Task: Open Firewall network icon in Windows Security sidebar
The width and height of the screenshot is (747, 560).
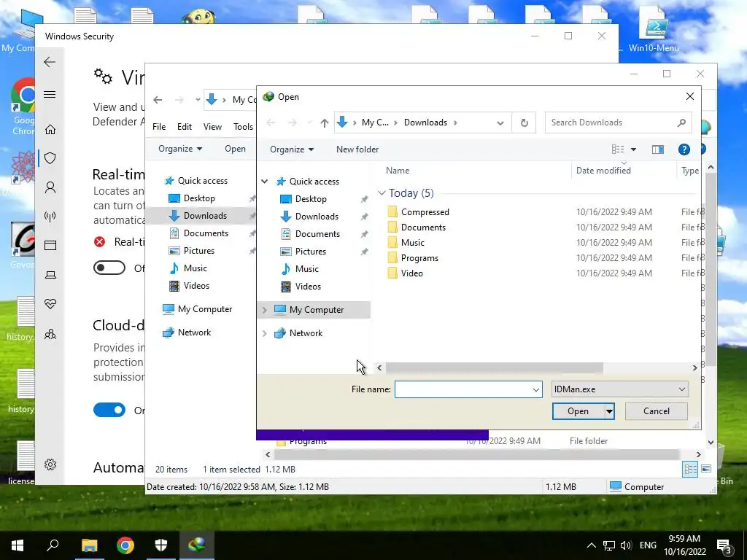Action: tap(50, 217)
